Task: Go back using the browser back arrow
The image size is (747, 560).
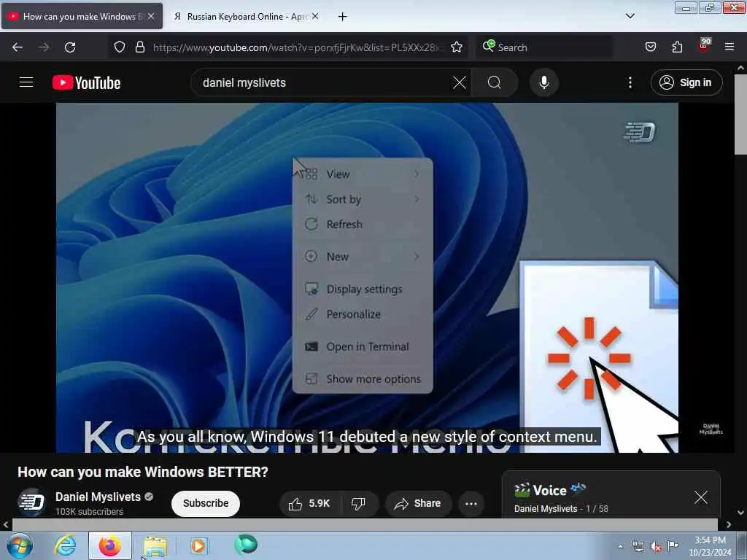Action: (18, 47)
